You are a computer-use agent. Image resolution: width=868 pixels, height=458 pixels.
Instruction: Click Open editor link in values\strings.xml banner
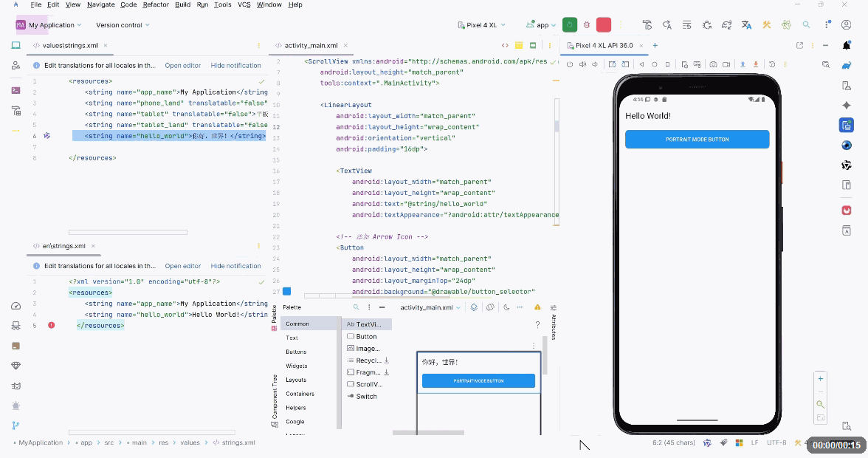(183, 65)
